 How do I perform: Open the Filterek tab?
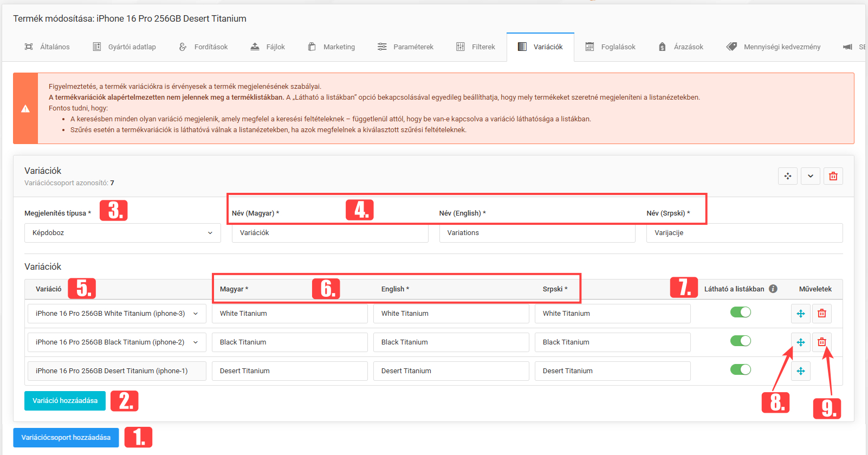pyautogui.click(x=476, y=47)
